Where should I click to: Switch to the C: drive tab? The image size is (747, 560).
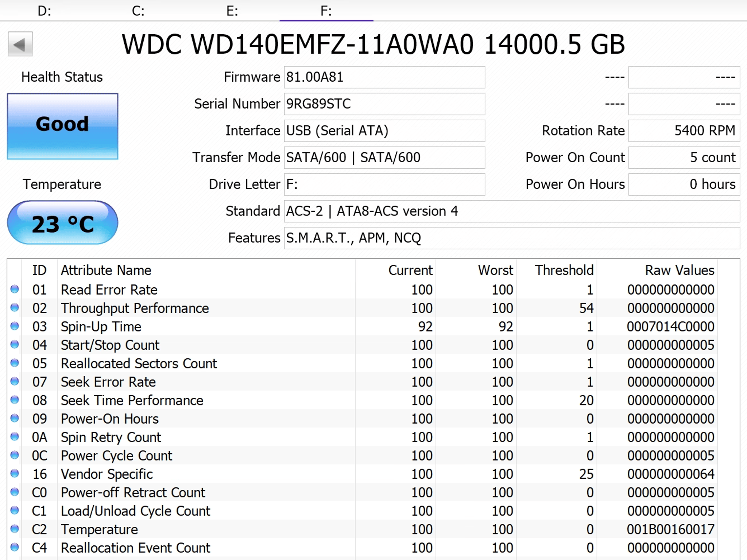click(138, 11)
